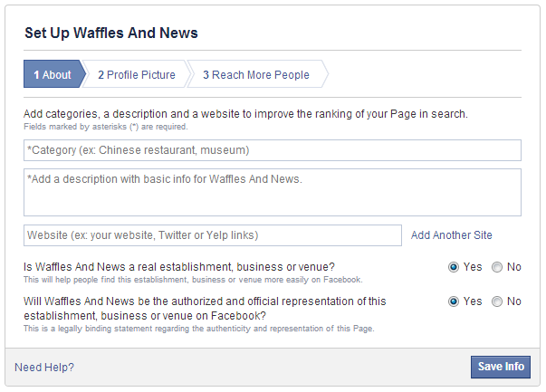
Task: Open the 1 About step tab
Action: point(54,74)
